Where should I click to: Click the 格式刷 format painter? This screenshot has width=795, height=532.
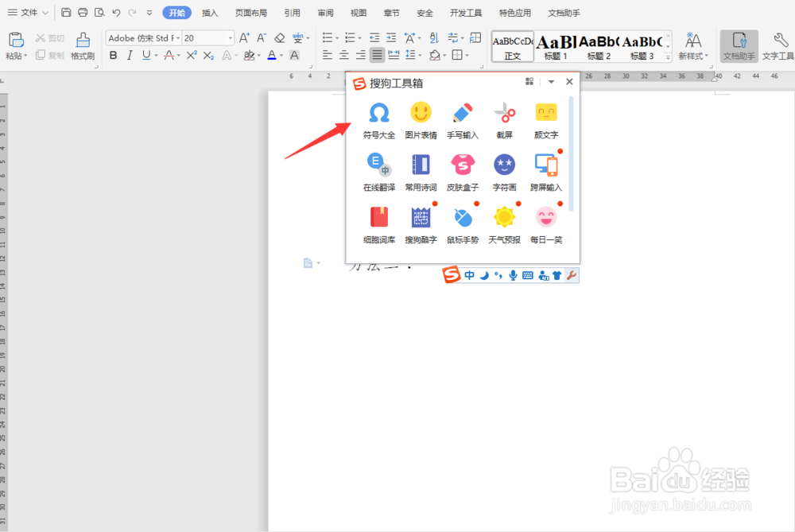[x=83, y=45]
